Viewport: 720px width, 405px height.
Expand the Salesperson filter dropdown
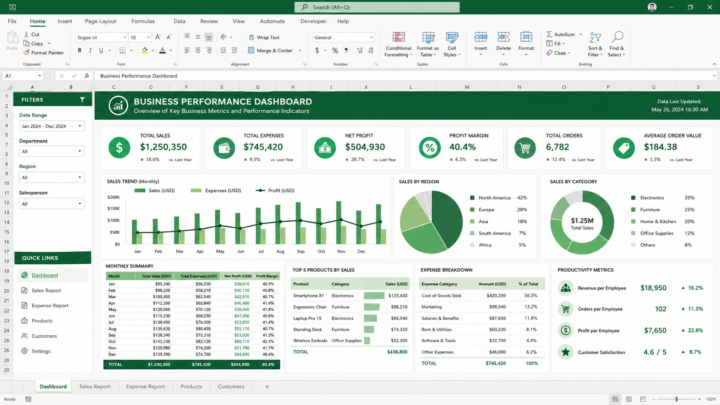point(51,204)
